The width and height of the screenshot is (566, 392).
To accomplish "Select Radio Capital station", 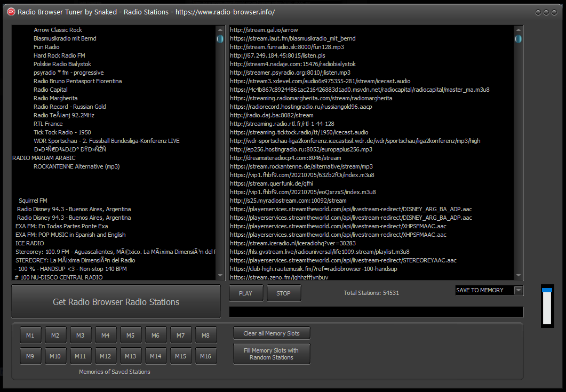I will pos(51,90).
